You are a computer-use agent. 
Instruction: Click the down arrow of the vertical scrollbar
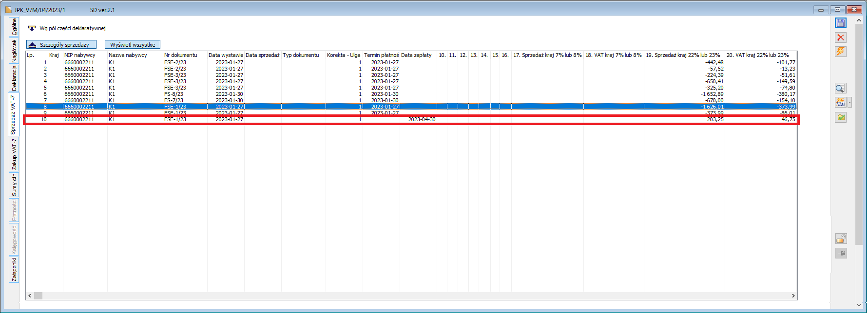(859, 305)
